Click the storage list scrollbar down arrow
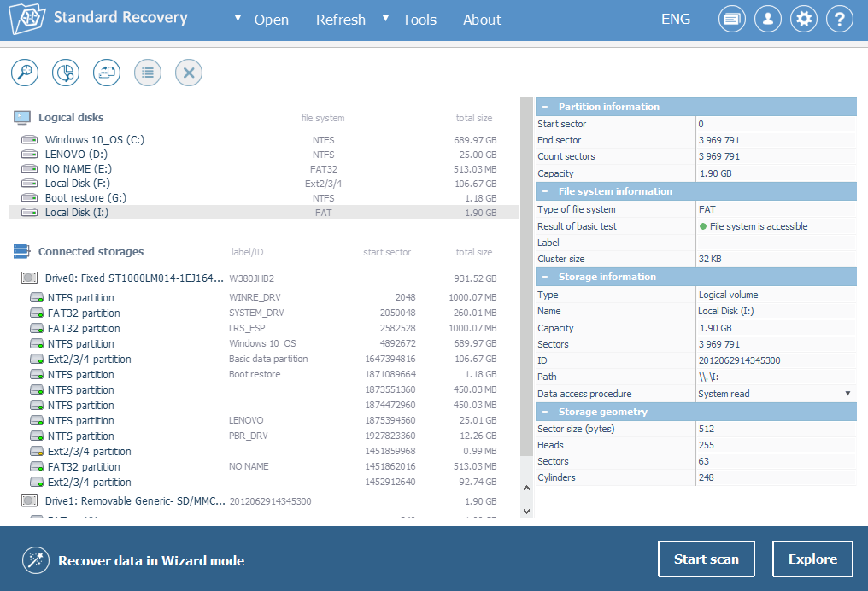Image resolution: width=868 pixels, height=591 pixels. [525, 511]
